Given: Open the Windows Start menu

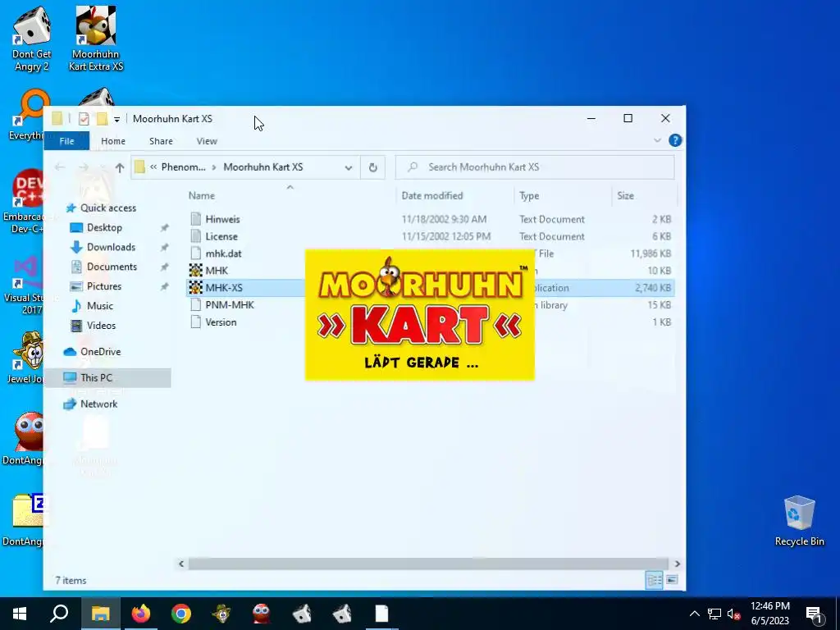Looking at the screenshot, I should click(x=20, y=614).
